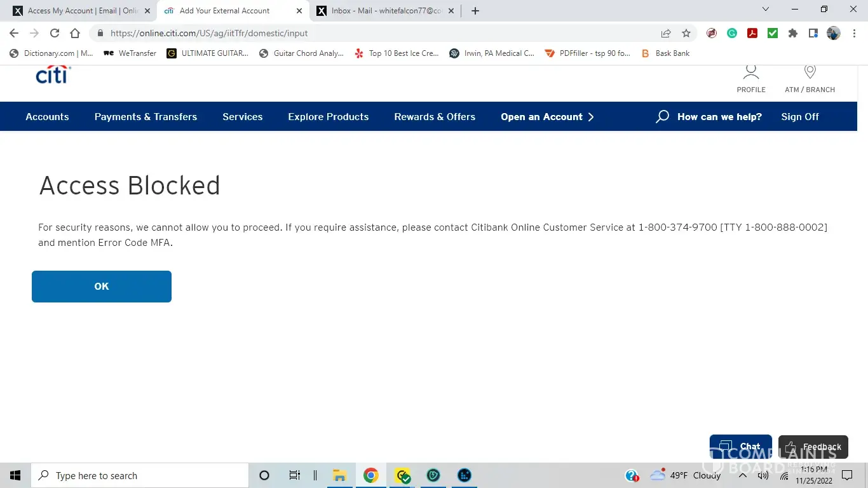Share this page from the address bar
Image resolution: width=868 pixels, height=488 pixels.
point(666,33)
